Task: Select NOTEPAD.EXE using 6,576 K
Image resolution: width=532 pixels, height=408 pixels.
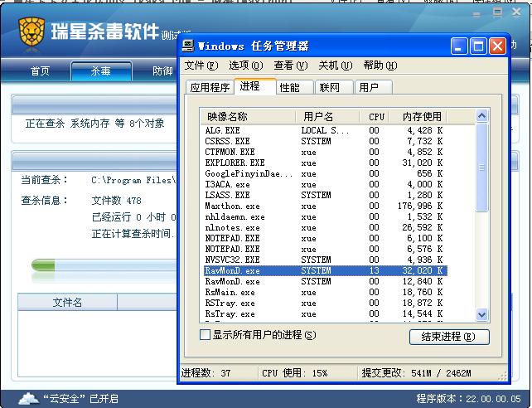Action: click(x=325, y=249)
